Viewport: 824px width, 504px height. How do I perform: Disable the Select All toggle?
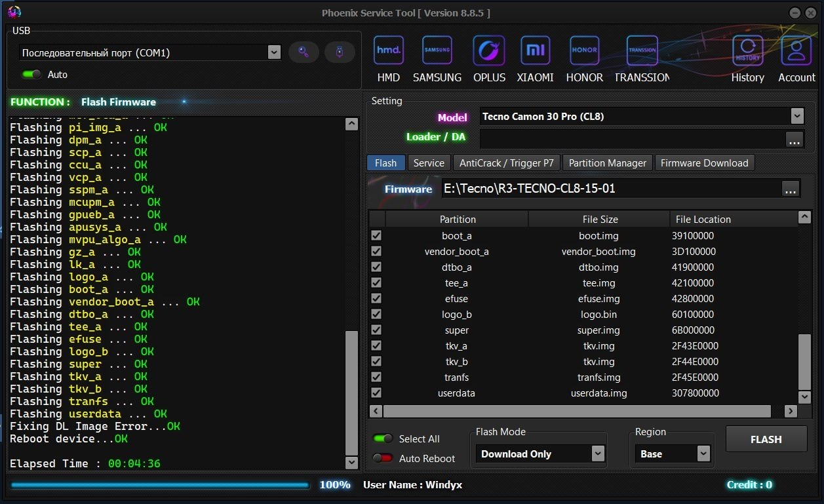pyautogui.click(x=383, y=438)
